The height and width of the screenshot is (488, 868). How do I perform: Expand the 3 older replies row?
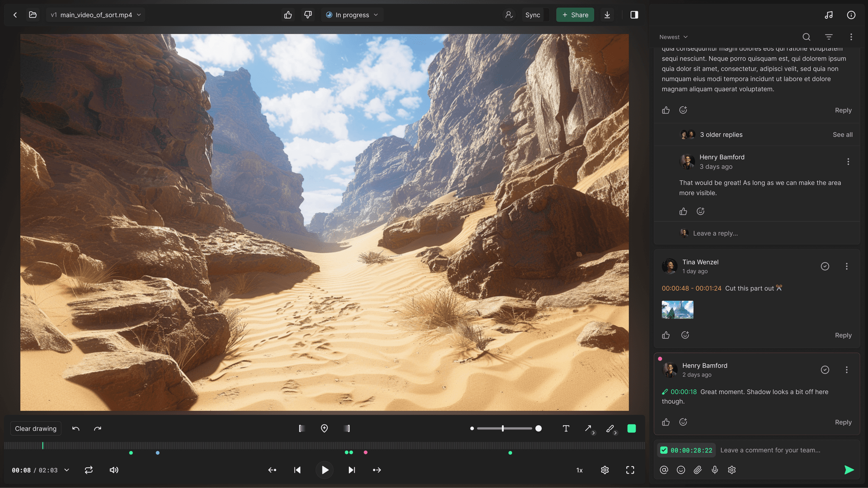click(x=757, y=135)
